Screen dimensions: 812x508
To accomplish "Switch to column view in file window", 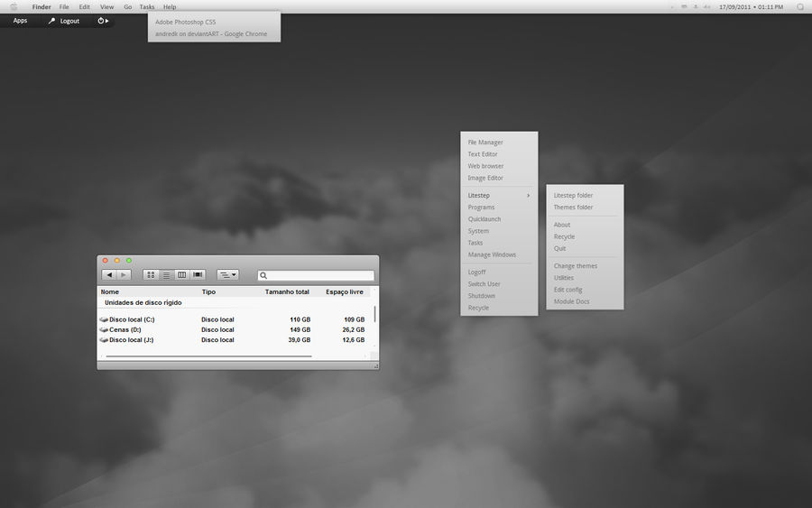I will click(x=181, y=275).
